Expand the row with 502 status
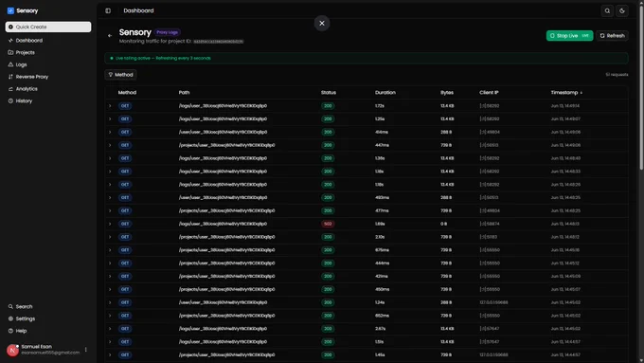Image resolution: width=644 pixels, height=363 pixels. [110, 224]
